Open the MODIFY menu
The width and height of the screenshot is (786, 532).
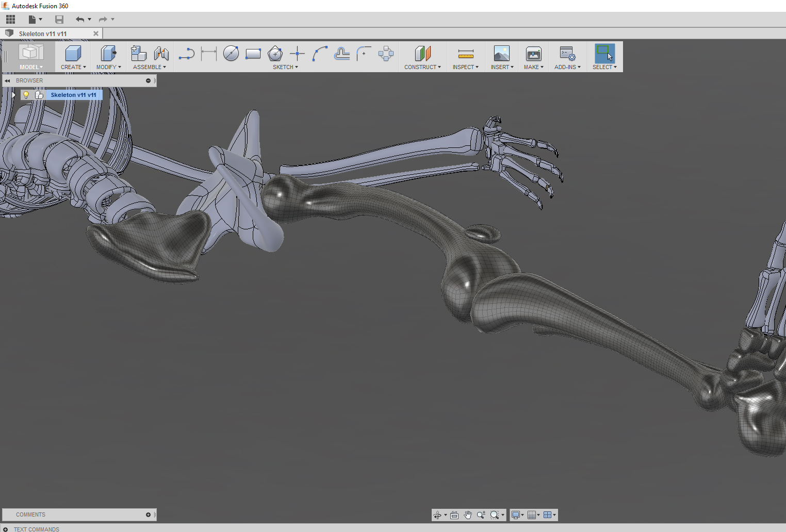click(108, 67)
